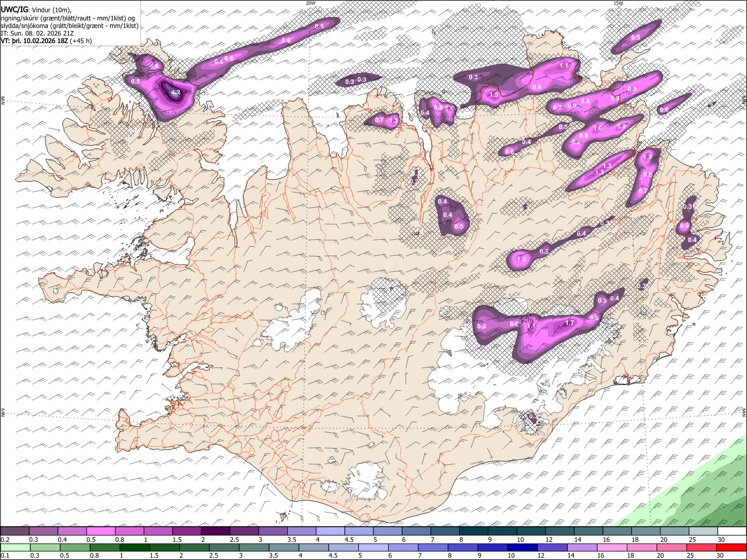
Task: Pick the pale lavender 4–4.5 swatch in upper legend
Action: point(330,531)
